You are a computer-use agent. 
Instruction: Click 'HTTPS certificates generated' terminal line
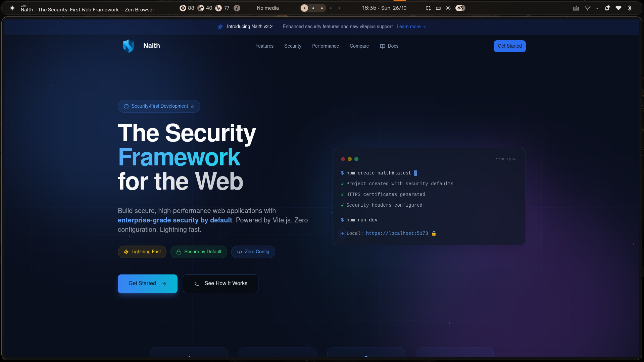tap(386, 195)
